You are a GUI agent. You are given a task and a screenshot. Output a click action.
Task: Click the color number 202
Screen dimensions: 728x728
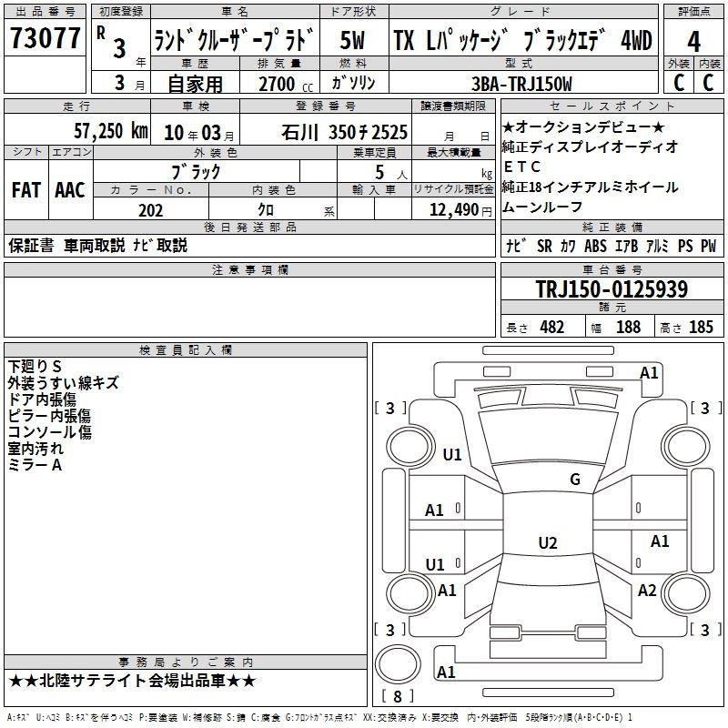pos(150,210)
